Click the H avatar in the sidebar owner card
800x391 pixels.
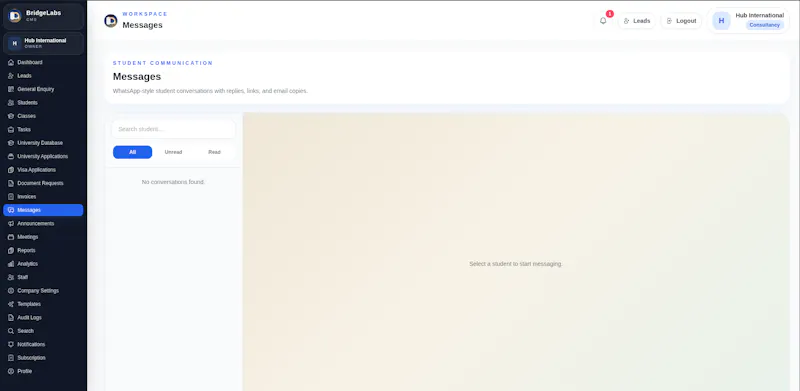15,43
